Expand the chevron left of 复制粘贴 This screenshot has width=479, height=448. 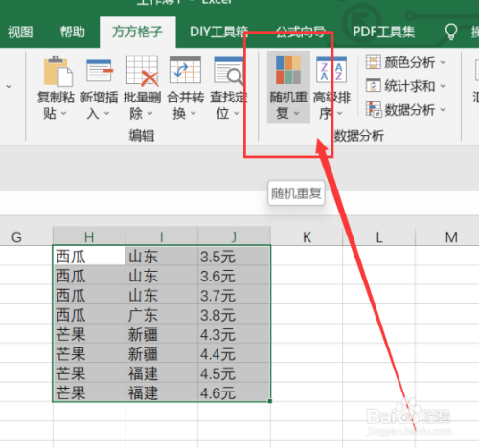[x=9, y=87]
